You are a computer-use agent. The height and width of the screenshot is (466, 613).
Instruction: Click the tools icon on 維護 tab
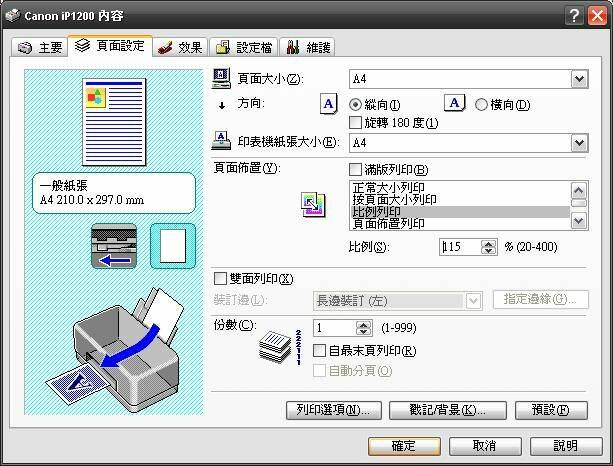point(292,47)
